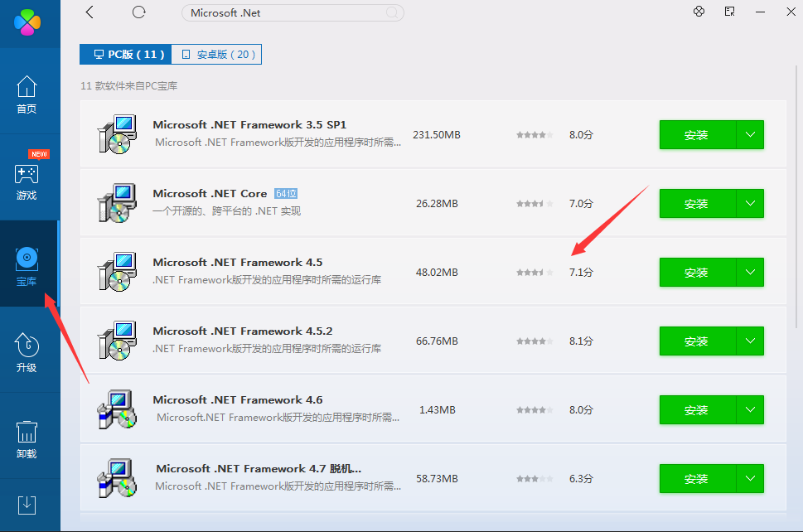Image resolution: width=803 pixels, height=532 pixels.
Task: Open Microsoft .NET Framework 4.5 title
Action: click(238, 262)
